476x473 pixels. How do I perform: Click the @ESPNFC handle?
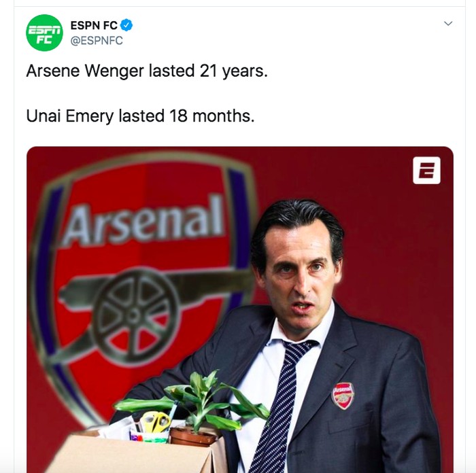coord(97,41)
